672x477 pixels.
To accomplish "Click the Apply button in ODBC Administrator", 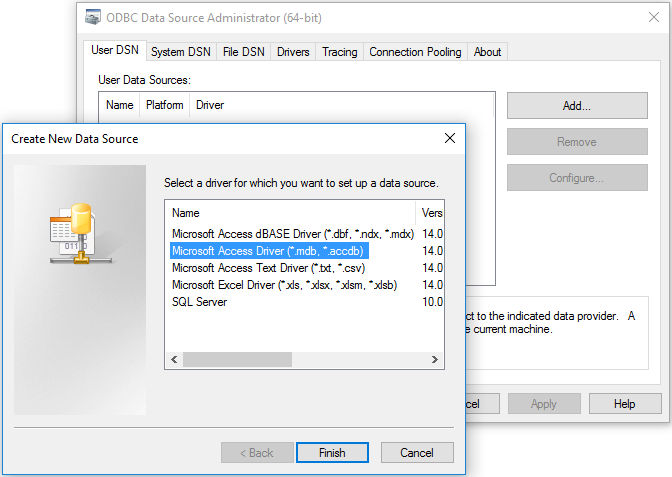I will coord(544,404).
